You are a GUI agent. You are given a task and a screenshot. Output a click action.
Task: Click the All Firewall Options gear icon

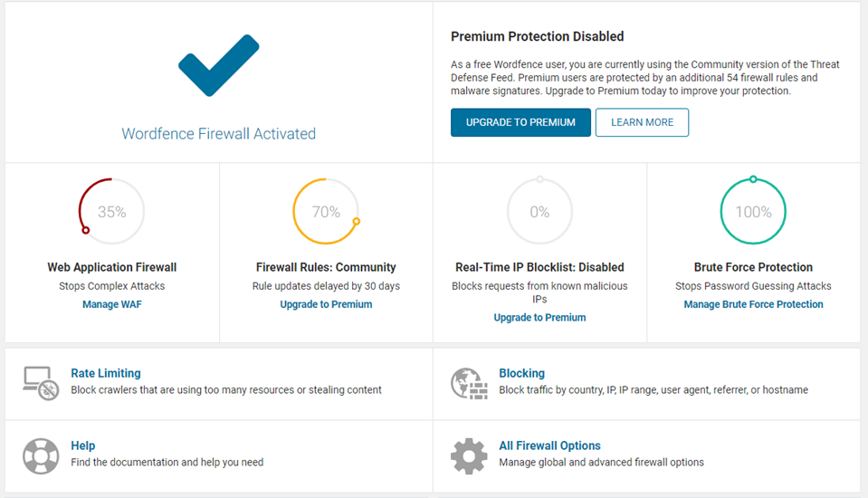click(x=469, y=455)
